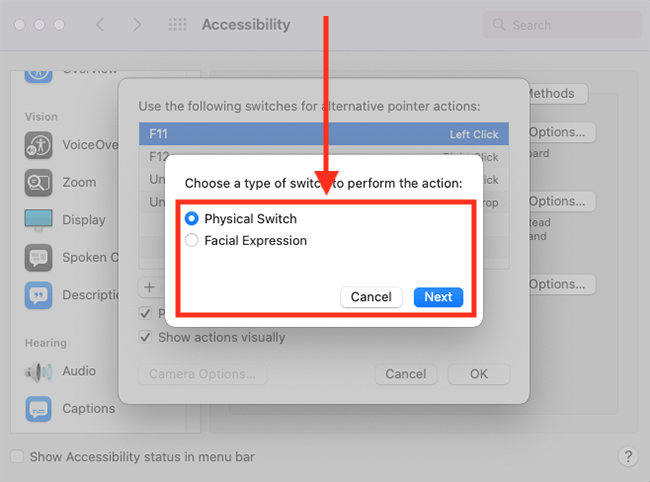Select the F11 Left Click row

pyautogui.click(x=324, y=134)
